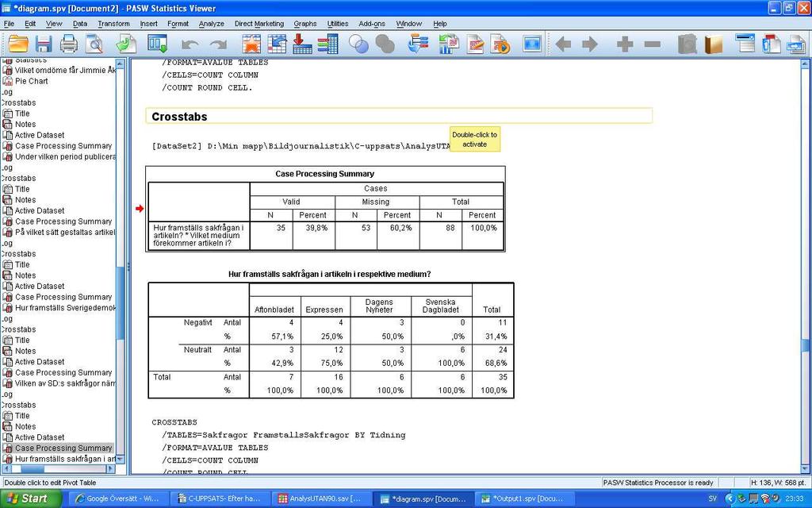Select 'Vilken av SD:s sakfrågor' outline item
This screenshot has width=812, height=508.
point(65,383)
